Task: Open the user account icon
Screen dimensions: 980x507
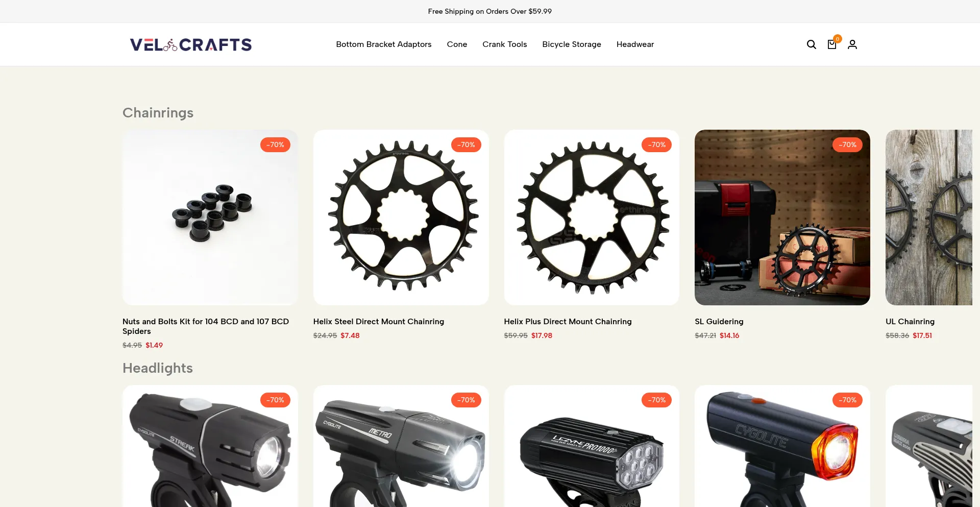Action: click(x=852, y=44)
